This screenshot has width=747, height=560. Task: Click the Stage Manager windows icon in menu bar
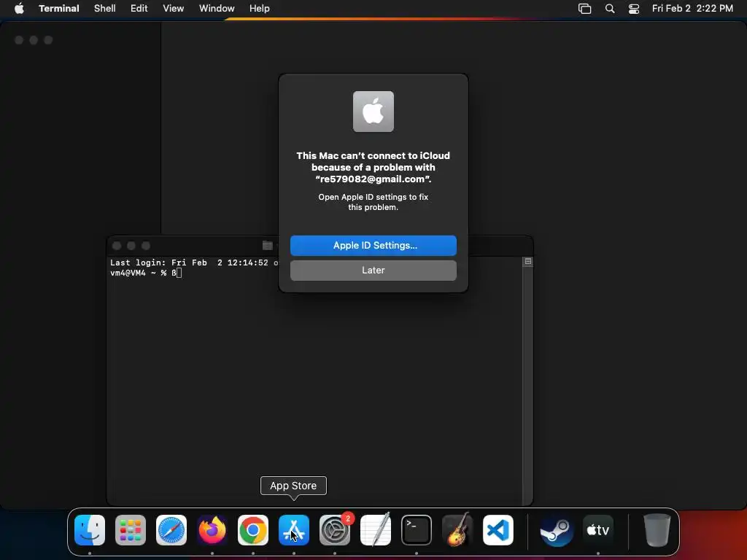(x=584, y=9)
